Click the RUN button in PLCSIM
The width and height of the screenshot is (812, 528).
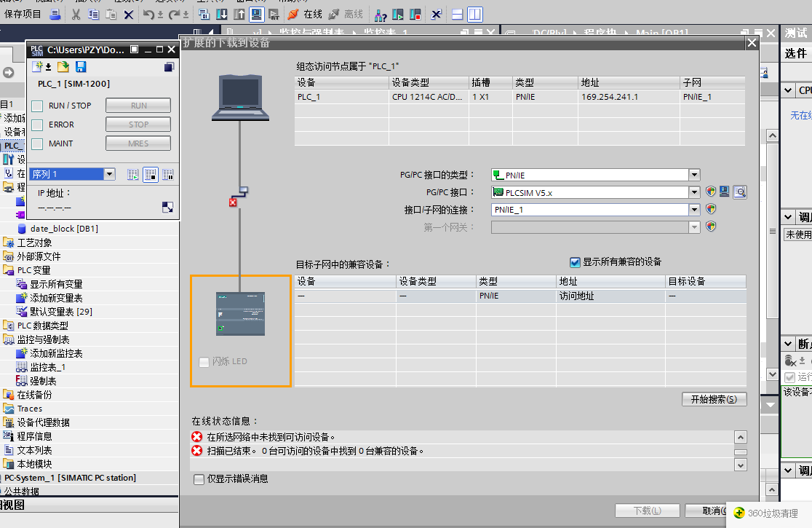point(138,105)
